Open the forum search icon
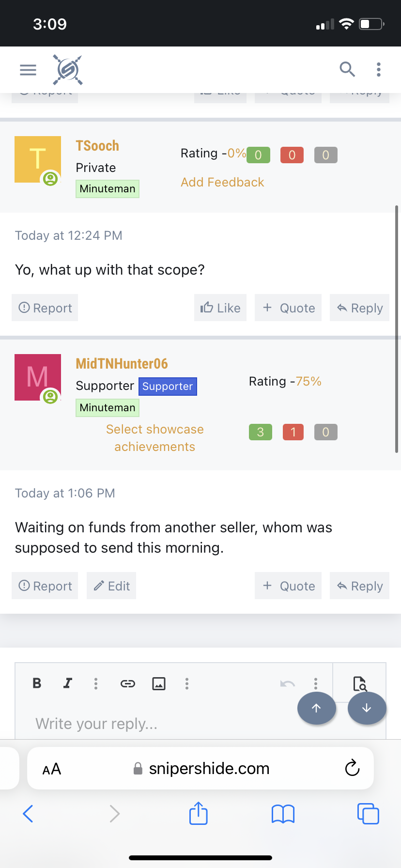Image resolution: width=401 pixels, height=868 pixels. [347, 69]
